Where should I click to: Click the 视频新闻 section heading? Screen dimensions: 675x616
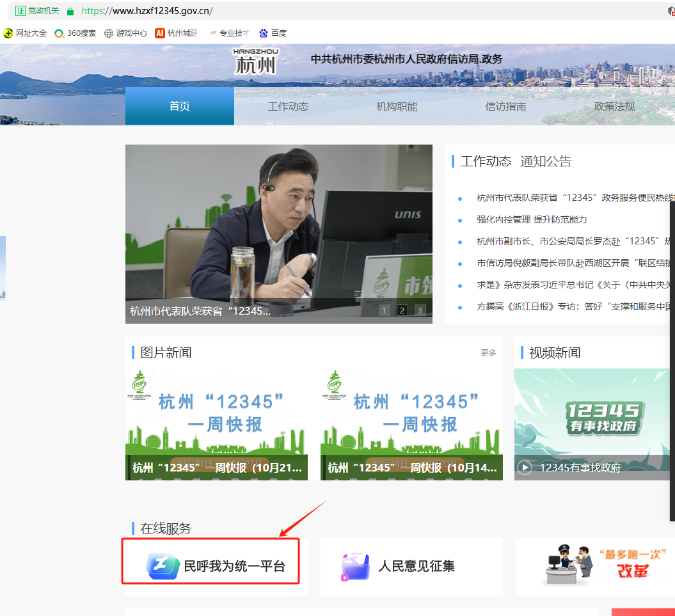pyautogui.click(x=555, y=352)
